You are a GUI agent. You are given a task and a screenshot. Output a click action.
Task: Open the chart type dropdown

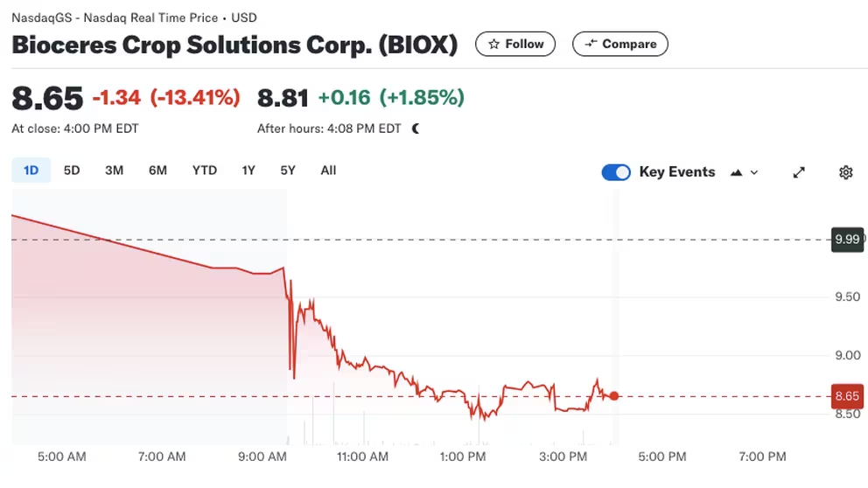744,172
